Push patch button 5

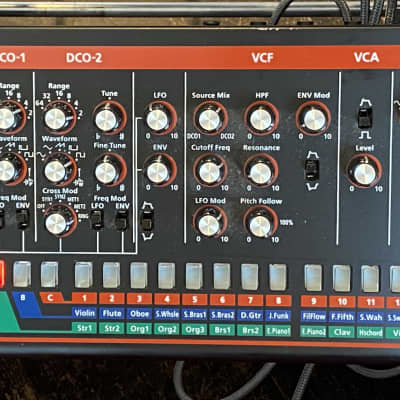click(194, 276)
